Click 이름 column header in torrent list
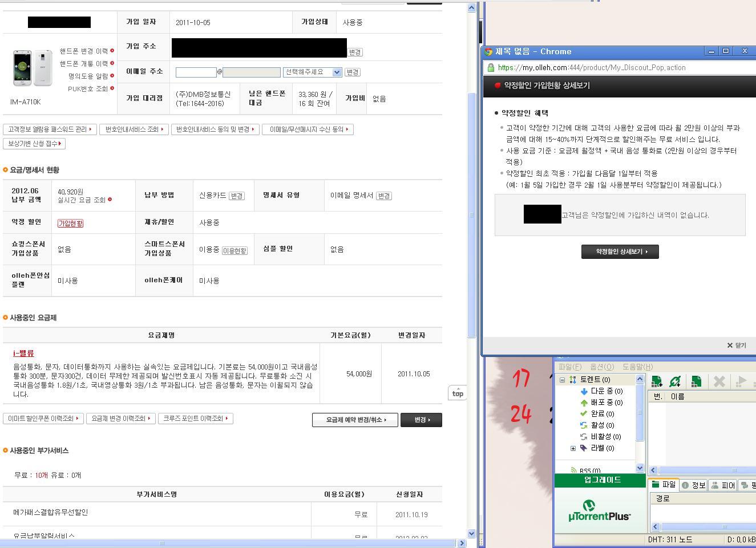 (x=712, y=396)
